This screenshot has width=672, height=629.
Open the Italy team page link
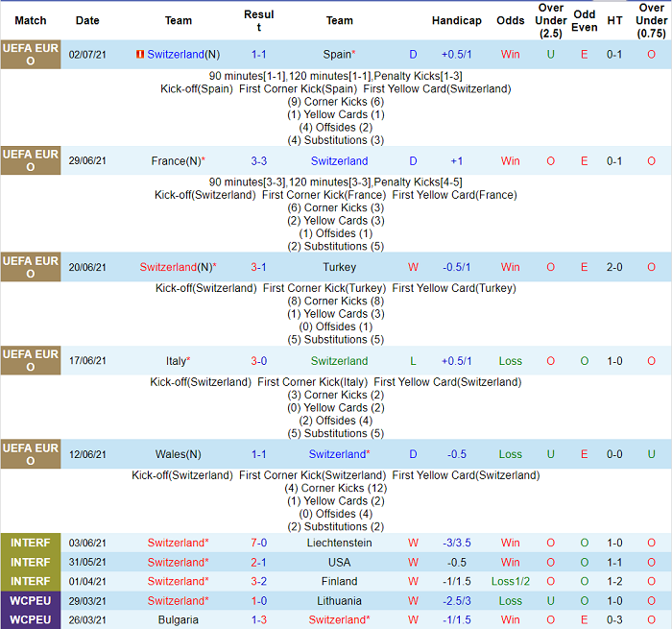pos(175,361)
